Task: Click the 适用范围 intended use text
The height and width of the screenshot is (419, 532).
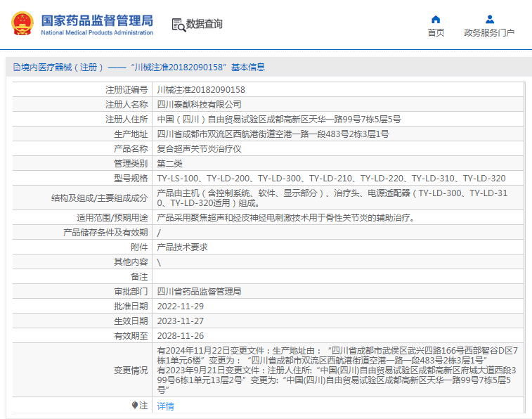Action: (286, 217)
